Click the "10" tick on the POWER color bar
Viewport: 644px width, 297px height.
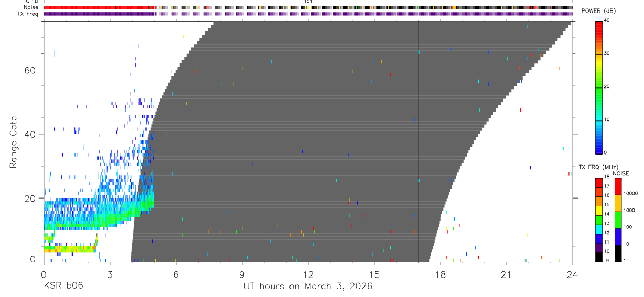608,120
